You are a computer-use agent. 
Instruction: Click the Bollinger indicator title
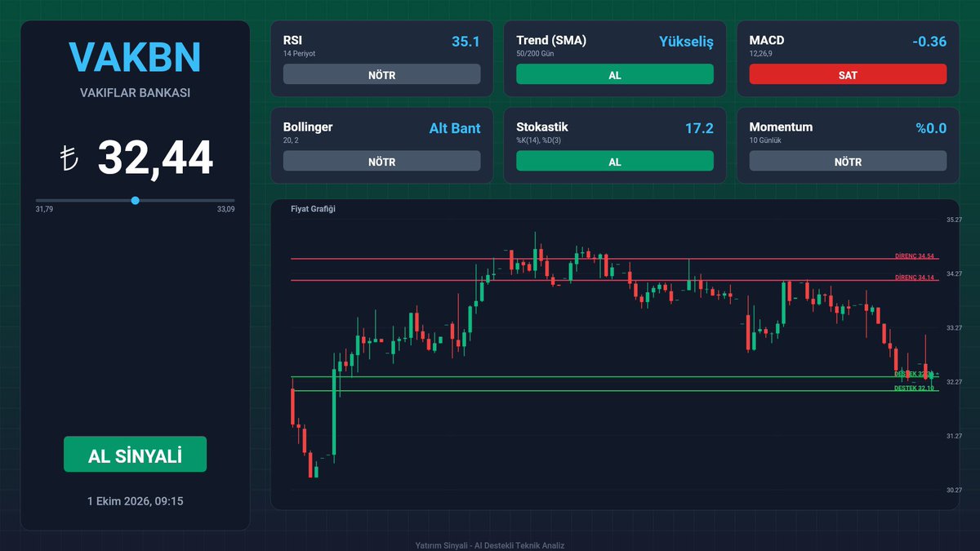pyautogui.click(x=308, y=127)
